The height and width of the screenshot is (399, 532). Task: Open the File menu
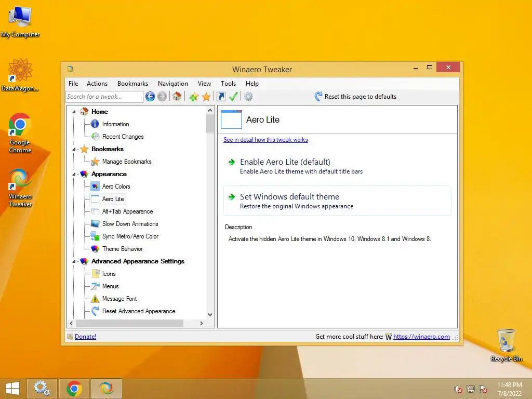click(x=73, y=84)
